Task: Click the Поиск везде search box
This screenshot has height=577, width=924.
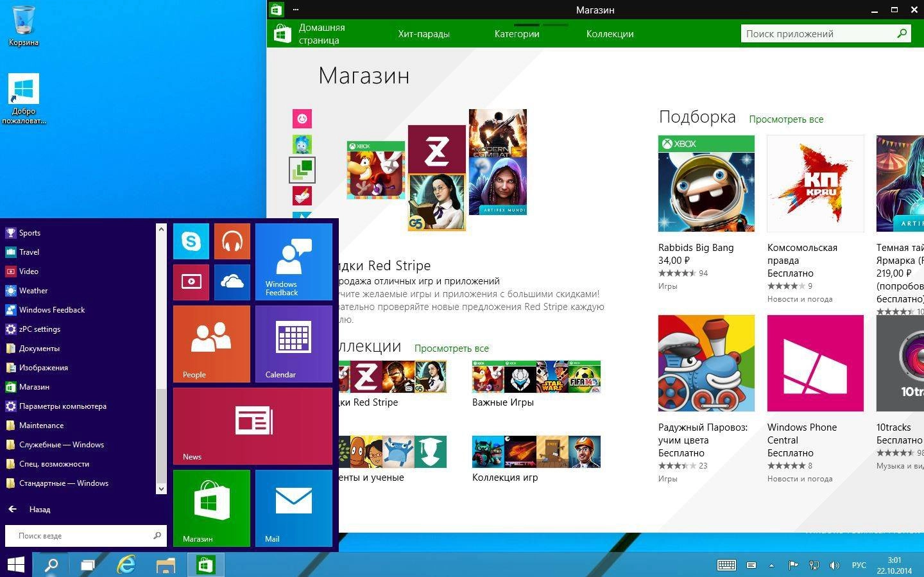Action: (85, 535)
